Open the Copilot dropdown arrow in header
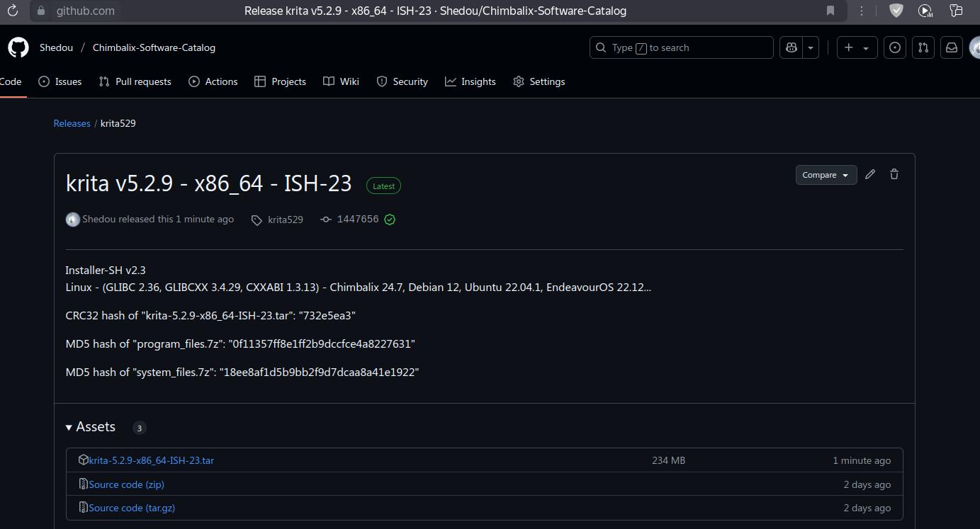Viewport: 980px width, 529px height. (x=811, y=47)
